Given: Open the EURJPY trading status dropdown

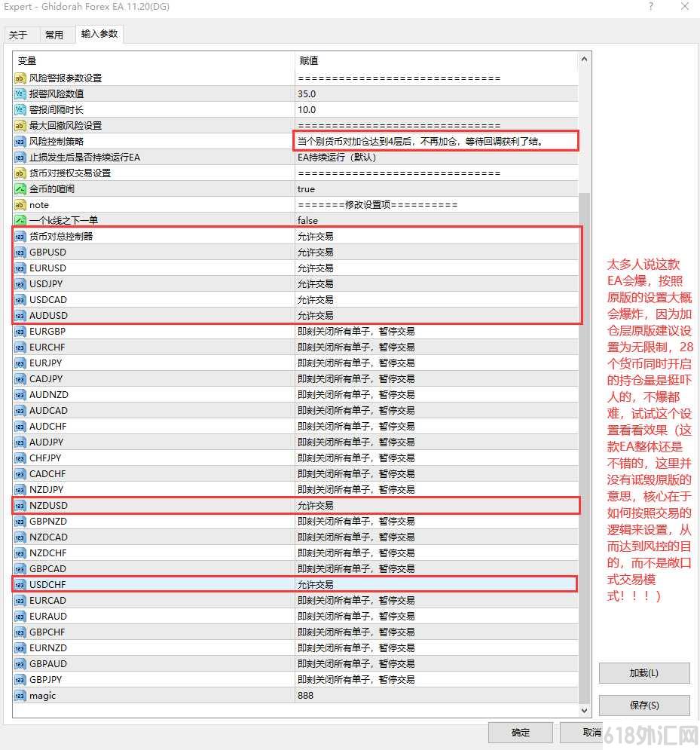Looking at the screenshot, I should (x=436, y=363).
